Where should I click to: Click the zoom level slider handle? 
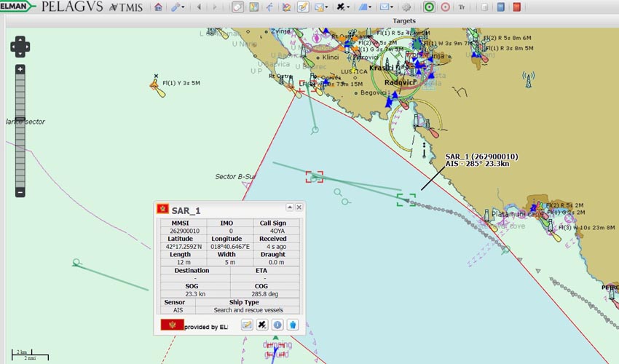[20, 119]
